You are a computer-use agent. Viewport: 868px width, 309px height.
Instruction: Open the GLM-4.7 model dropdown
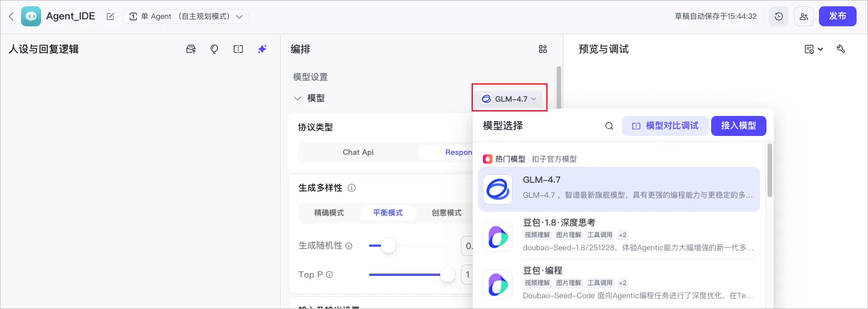(509, 99)
